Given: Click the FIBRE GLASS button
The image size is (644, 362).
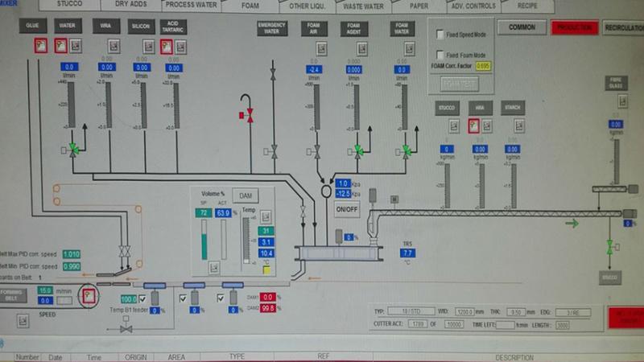Looking at the screenshot, I should [x=616, y=83].
